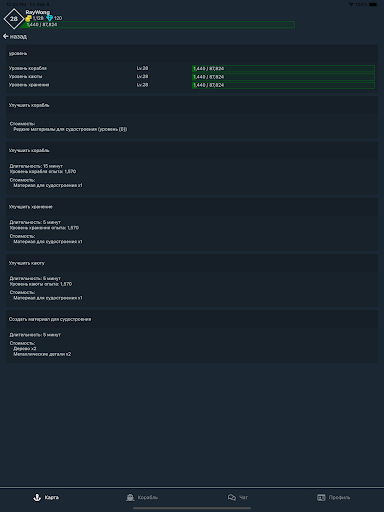384x512 pixels.
Task: Tap the duration under Создать материал для судостроения
Action: (x=35, y=335)
